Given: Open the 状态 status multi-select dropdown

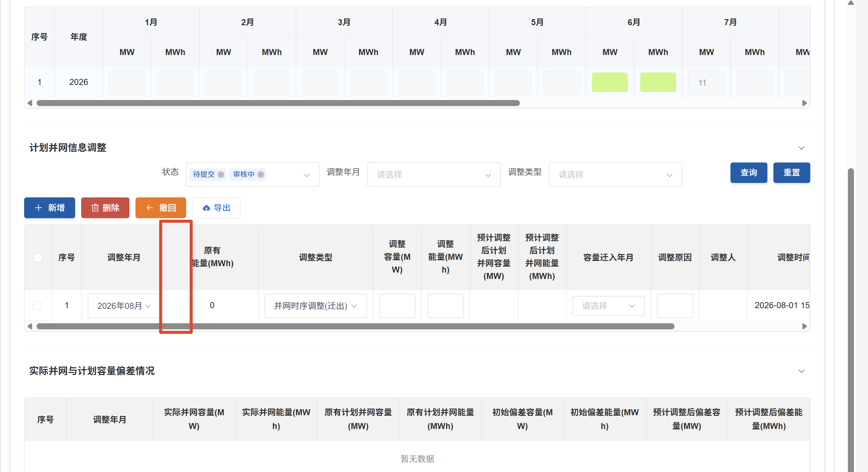Looking at the screenshot, I should pos(252,175).
